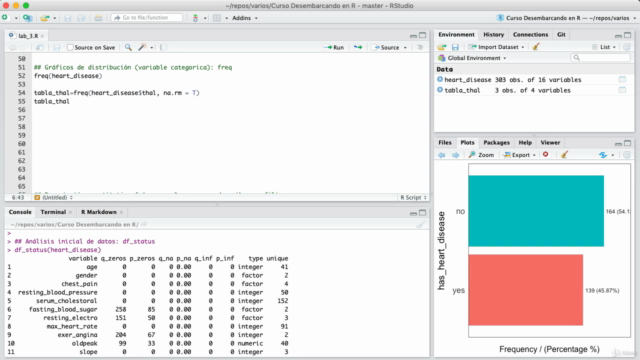
Task: Open the Packages tab
Action: (x=496, y=142)
